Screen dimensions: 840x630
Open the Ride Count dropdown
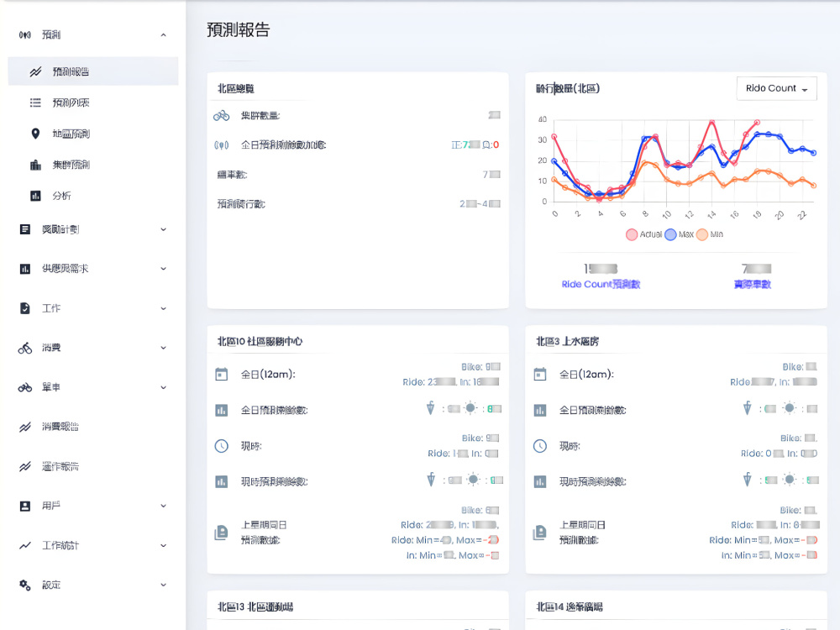pyautogui.click(x=777, y=88)
